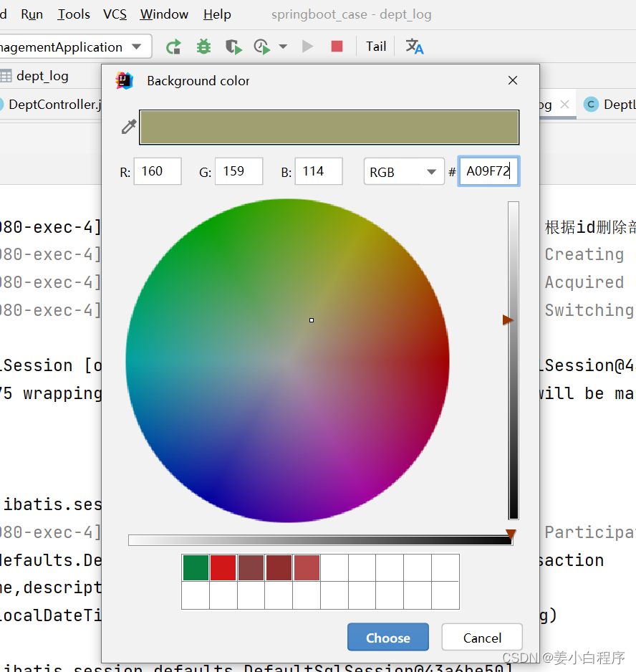Image resolution: width=636 pixels, height=672 pixels.
Task: Click the grey run play icon
Action: (x=307, y=46)
